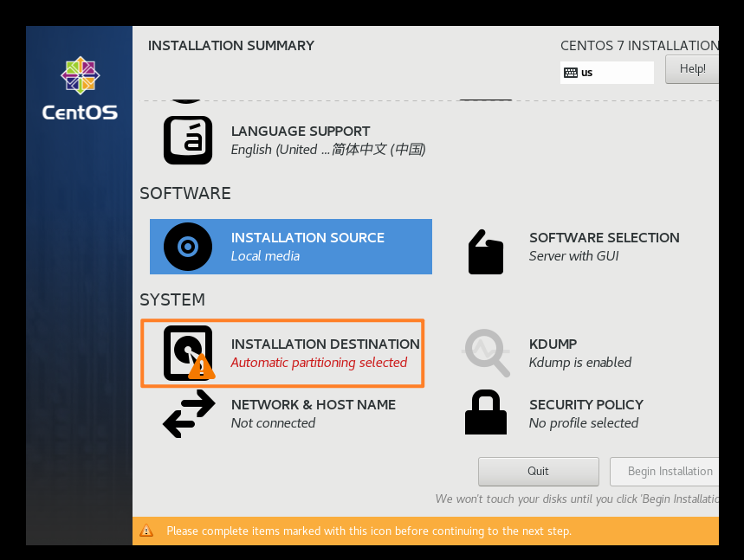Select the us keyboard layout field
The width and height of the screenshot is (744, 560).
(x=607, y=73)
